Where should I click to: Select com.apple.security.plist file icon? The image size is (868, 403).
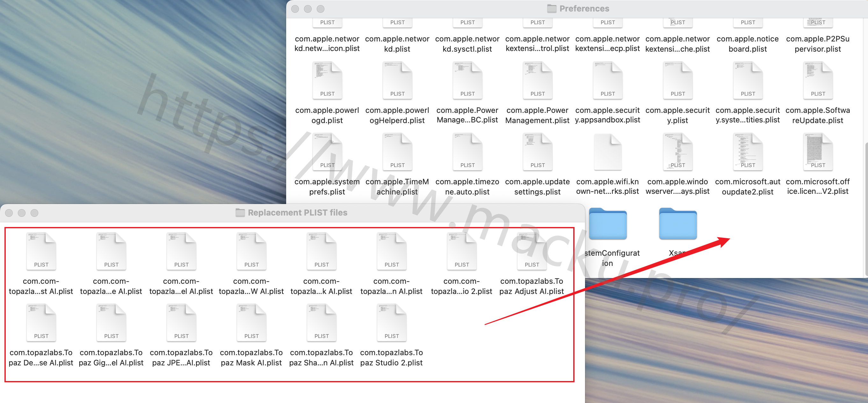[678, 80]
